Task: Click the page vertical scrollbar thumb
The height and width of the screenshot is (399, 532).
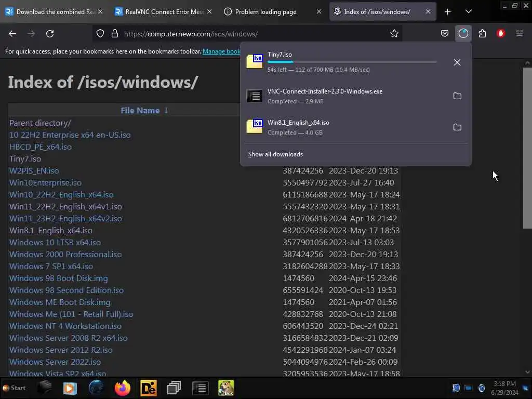Action: (x=527, y=148)
